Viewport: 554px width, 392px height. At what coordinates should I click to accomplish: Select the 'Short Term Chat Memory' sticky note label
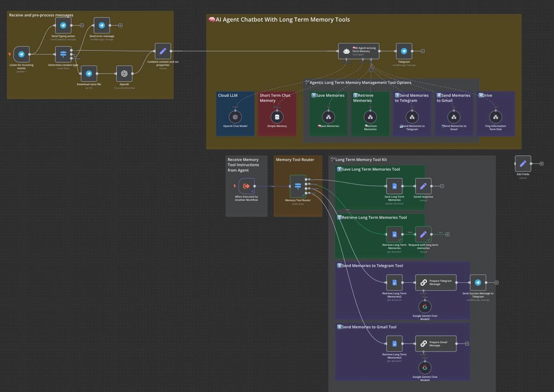(275, 98)
